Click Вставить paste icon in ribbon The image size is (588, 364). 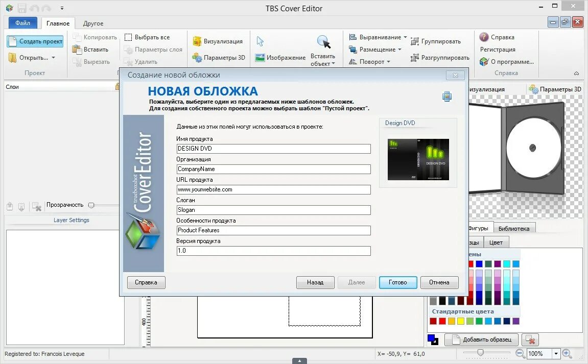77,50
